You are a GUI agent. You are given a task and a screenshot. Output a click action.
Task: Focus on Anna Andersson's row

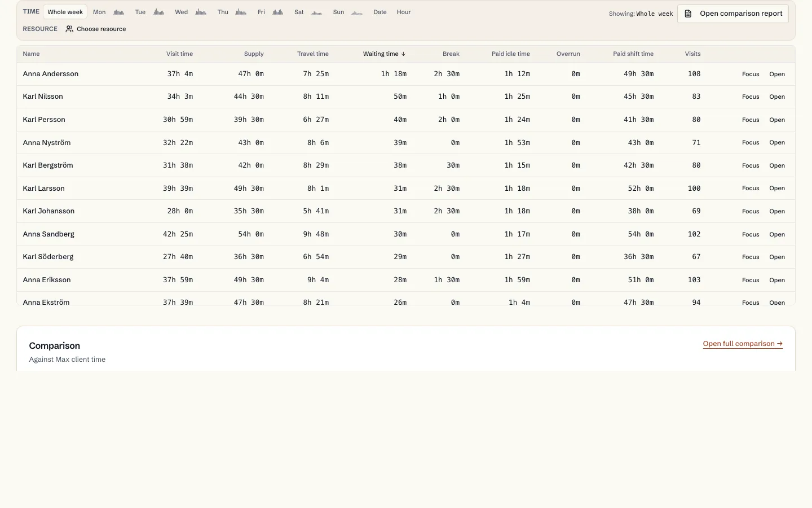click(751, 74)
